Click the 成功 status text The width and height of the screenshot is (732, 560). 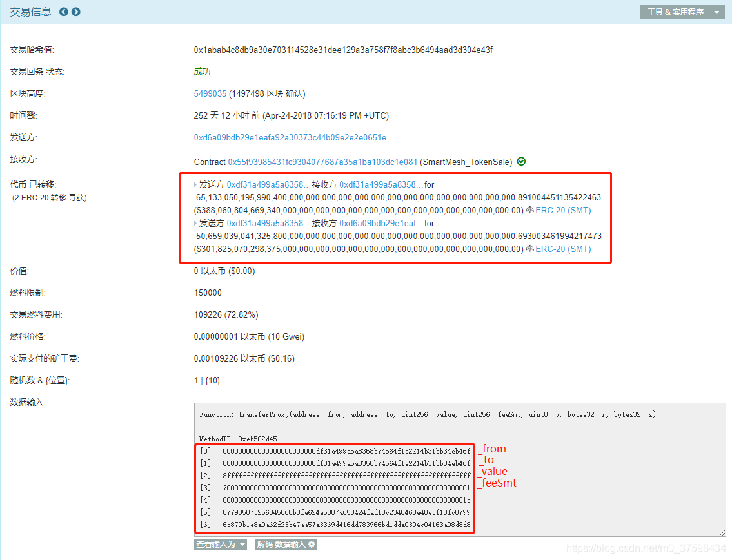[202, 72]
